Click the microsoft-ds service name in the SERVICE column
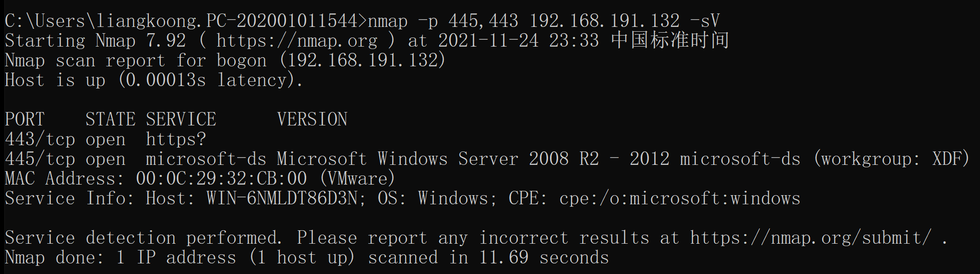The image size is (980, 274). point(206,159)
